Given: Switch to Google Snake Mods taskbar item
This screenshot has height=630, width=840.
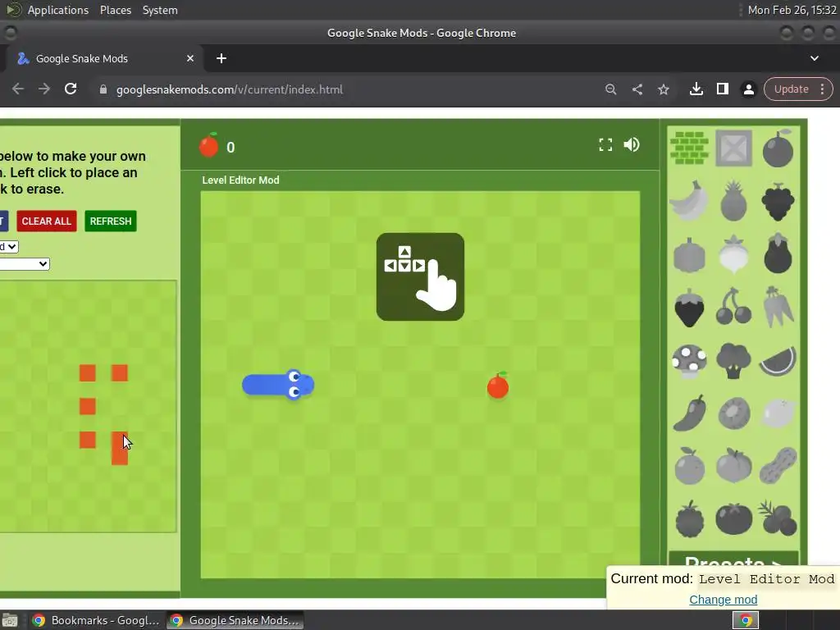Looking at the screenshot, I should pos(235,620).
